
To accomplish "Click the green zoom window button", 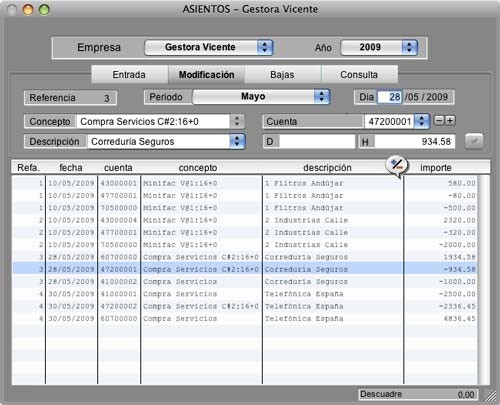I will click(x=44, y=9).
